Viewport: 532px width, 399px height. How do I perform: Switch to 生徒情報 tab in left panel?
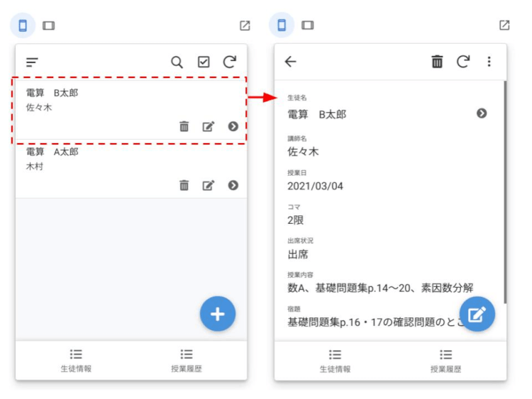point(76,360)
